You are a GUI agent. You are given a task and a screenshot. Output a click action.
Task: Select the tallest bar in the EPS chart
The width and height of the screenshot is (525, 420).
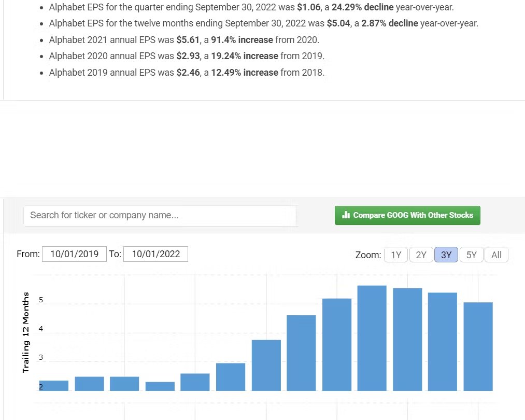click(372, 338)
